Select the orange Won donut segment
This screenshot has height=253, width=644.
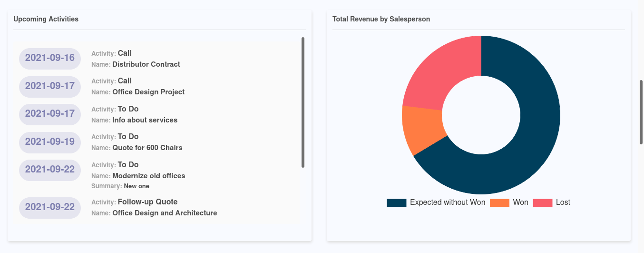coord(422,129)
